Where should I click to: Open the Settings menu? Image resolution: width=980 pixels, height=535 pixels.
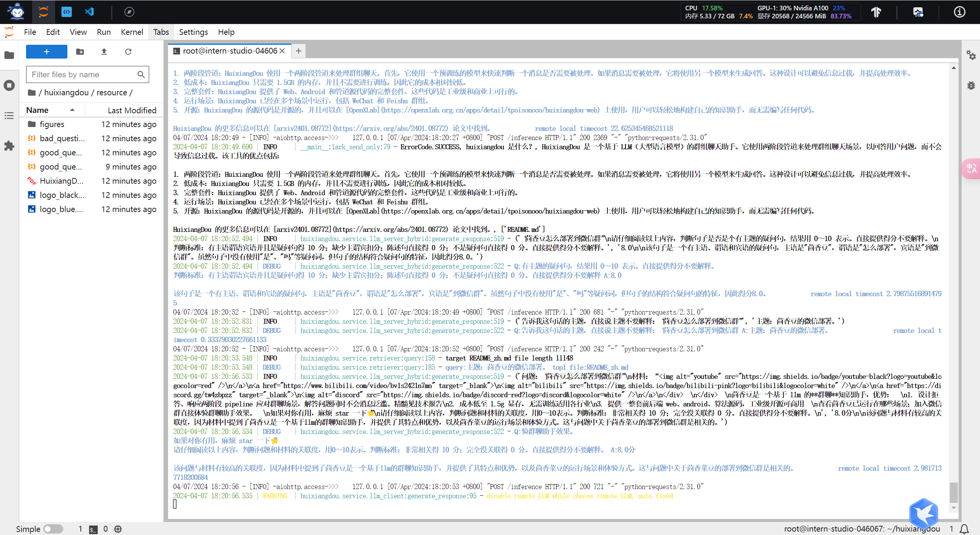pos(193,32)
